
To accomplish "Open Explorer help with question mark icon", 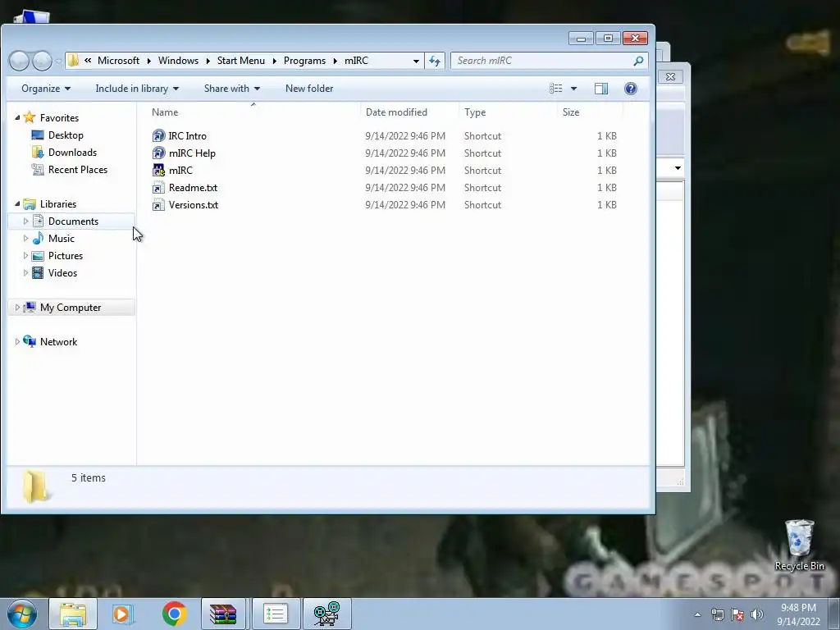I will pyautogui.click(x=631, y=89).
